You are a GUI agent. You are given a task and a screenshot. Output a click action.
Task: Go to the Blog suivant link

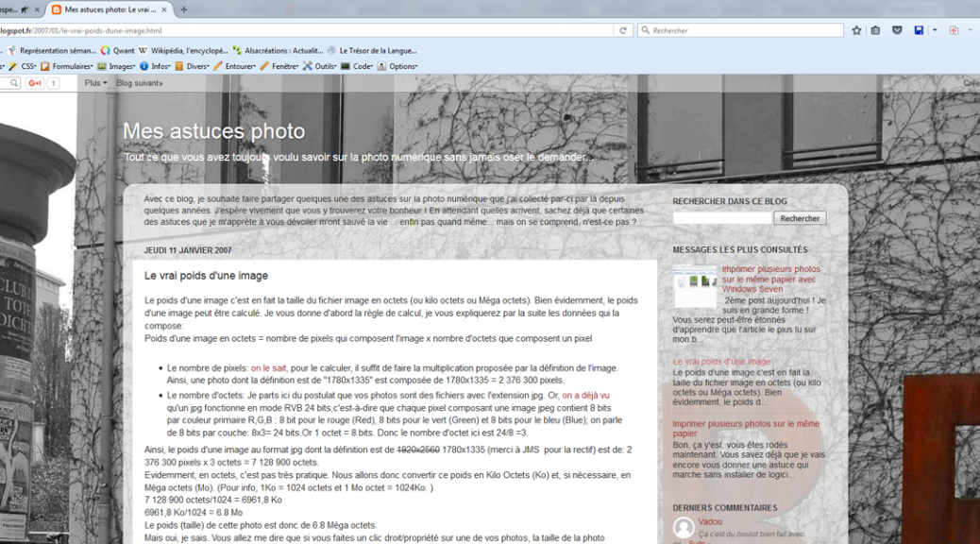(140, 83)
